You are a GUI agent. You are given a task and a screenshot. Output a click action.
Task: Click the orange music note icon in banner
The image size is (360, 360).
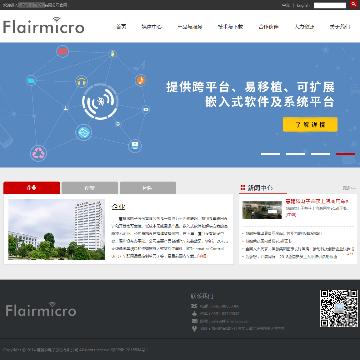[x=141, y=80]
